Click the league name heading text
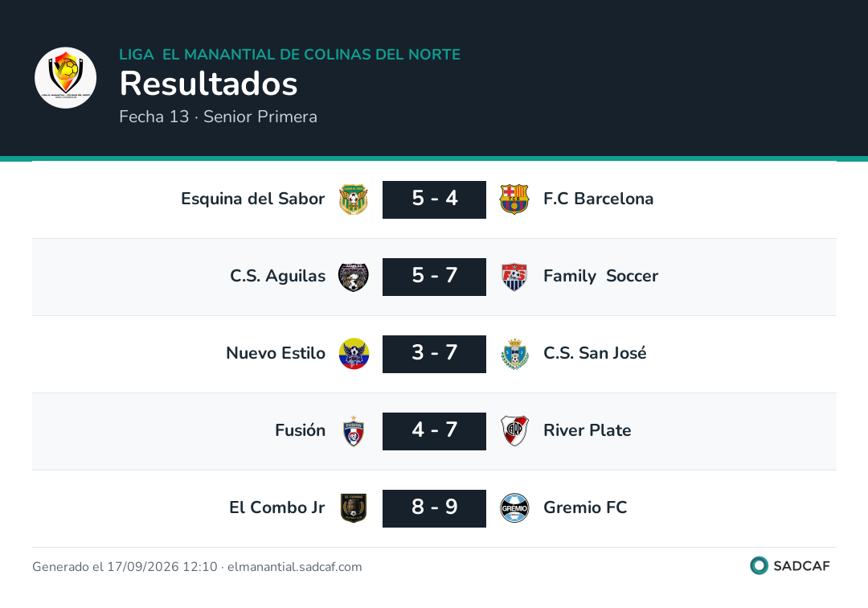The image size is (868, 608). (289, 54)
